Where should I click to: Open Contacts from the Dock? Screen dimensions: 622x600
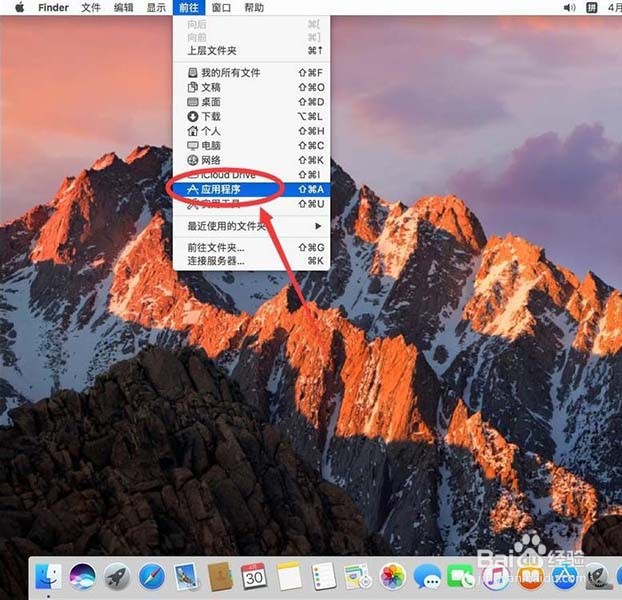[220, 576]
